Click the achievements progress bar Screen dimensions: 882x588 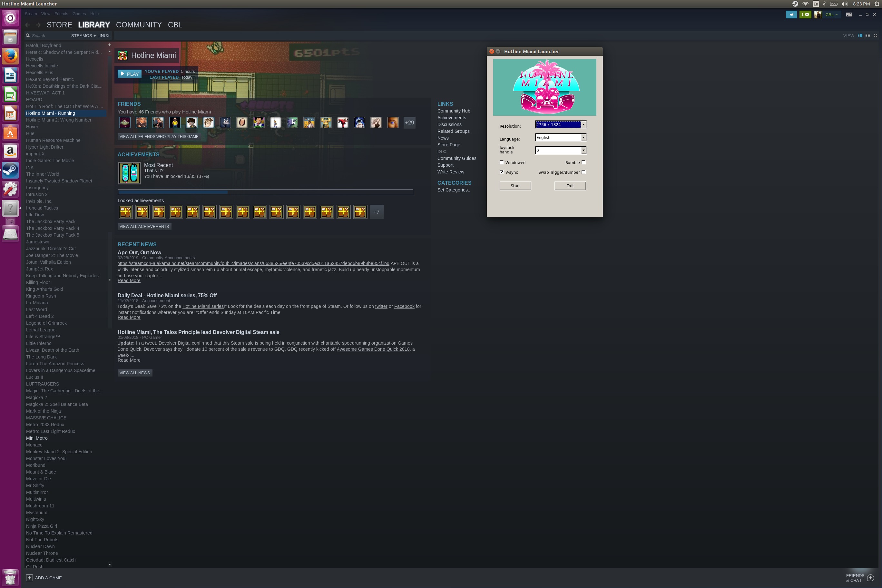(x=265, y=192)
